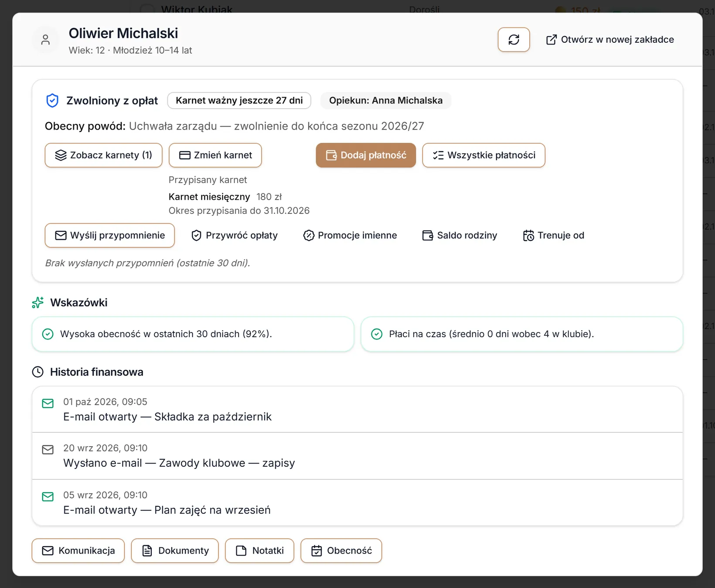Click the member avatar icon

[45, 40]
